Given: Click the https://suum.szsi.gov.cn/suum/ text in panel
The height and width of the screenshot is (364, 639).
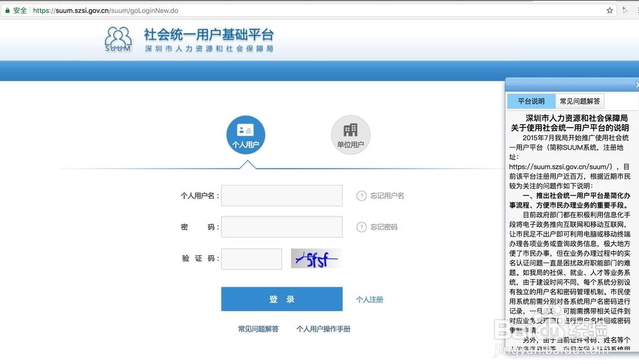Looking at the screenshot, I should point(560,167).
